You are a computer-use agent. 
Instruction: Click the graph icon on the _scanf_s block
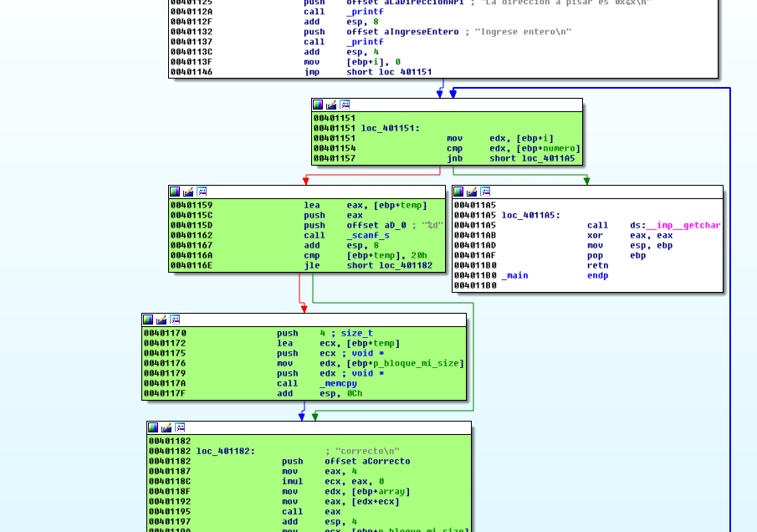tap(202, 192)
